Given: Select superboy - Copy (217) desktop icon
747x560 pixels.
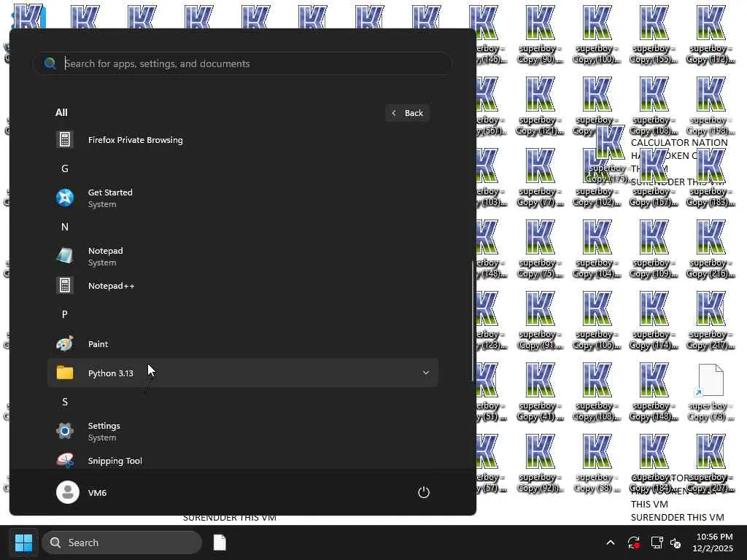Looking at the screenshot, I should pyautogui.click(x=711, y=320).
